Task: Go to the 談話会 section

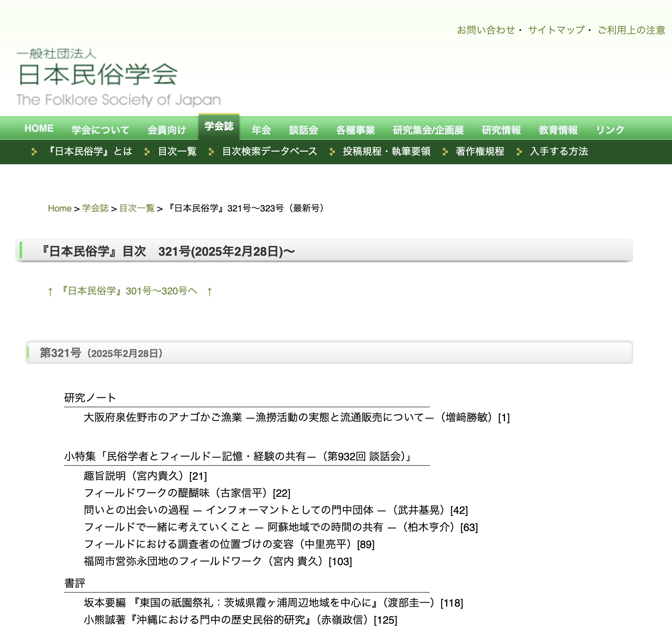Action: (x=303, y=130)
